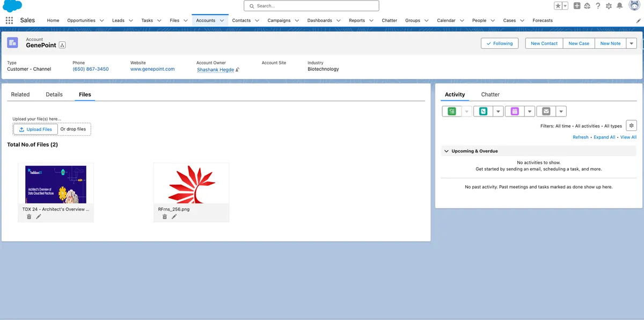The width and height of the screenshot is (644, 320).
Task: Open the Chatter navigation tab
Action: (390, 20)
